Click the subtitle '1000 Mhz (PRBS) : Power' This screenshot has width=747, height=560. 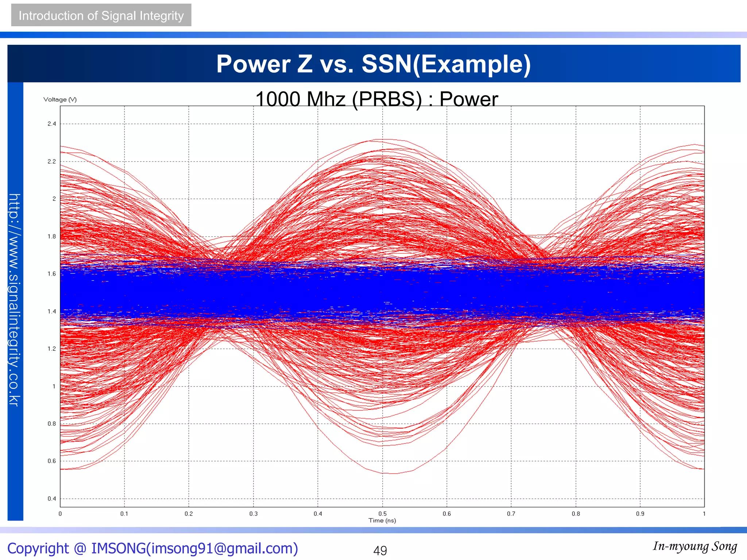point(376,99)
